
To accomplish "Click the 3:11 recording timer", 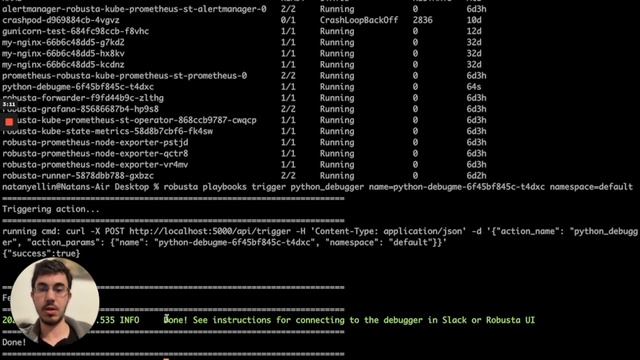I will coord(9,104).
